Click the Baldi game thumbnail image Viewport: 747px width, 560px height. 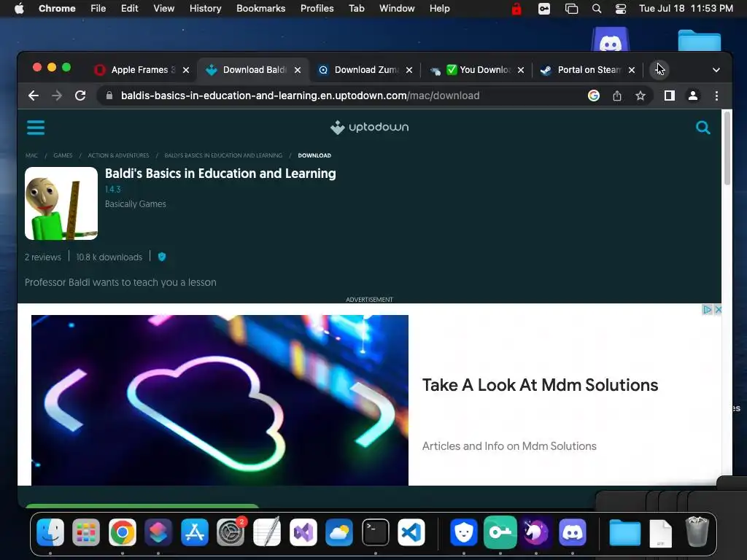[61, 203]
